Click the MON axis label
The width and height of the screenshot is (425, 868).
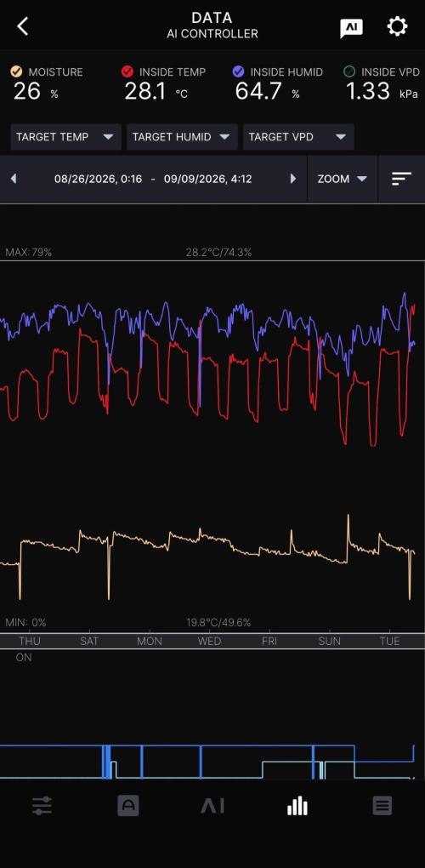(150, 641)
